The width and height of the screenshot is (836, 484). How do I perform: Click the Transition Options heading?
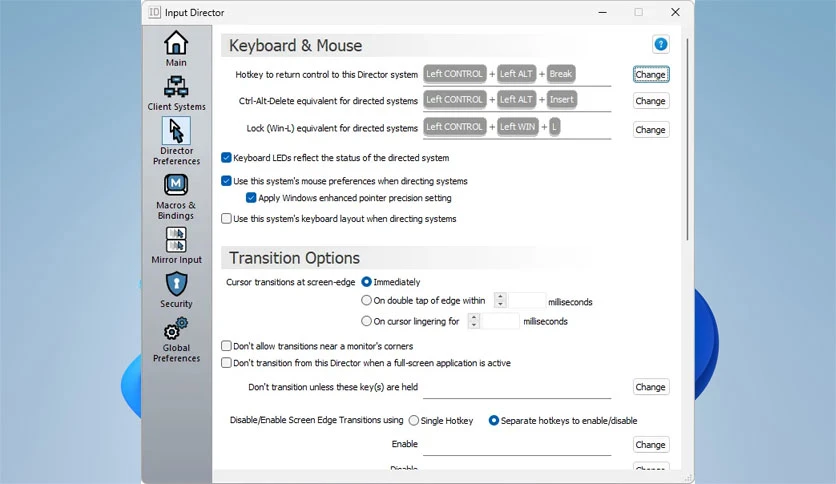(294, 258)
